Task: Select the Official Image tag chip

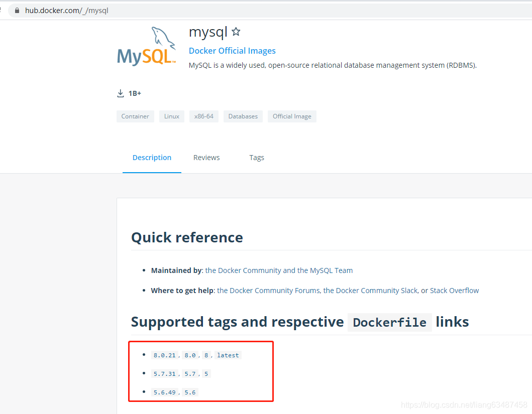Action: pos(292,116)
